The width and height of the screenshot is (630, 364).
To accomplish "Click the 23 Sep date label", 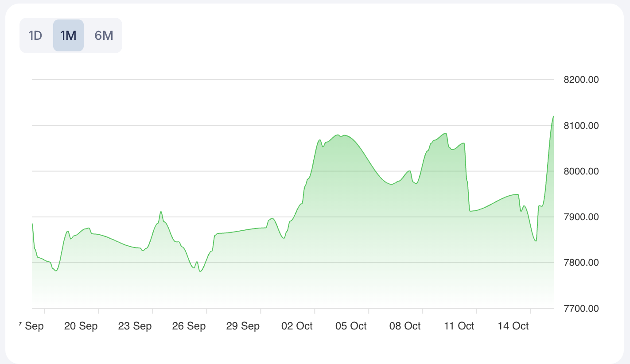I will point(135,326).
